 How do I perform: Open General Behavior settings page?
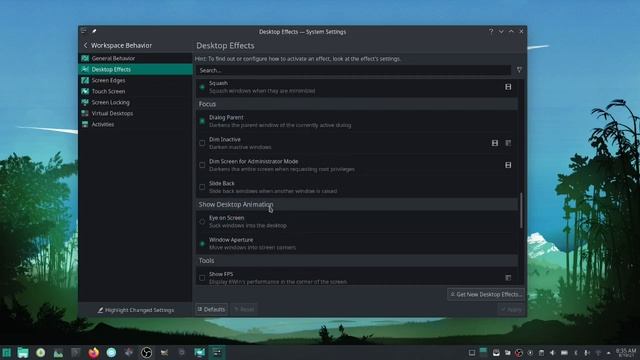[135, 58]
